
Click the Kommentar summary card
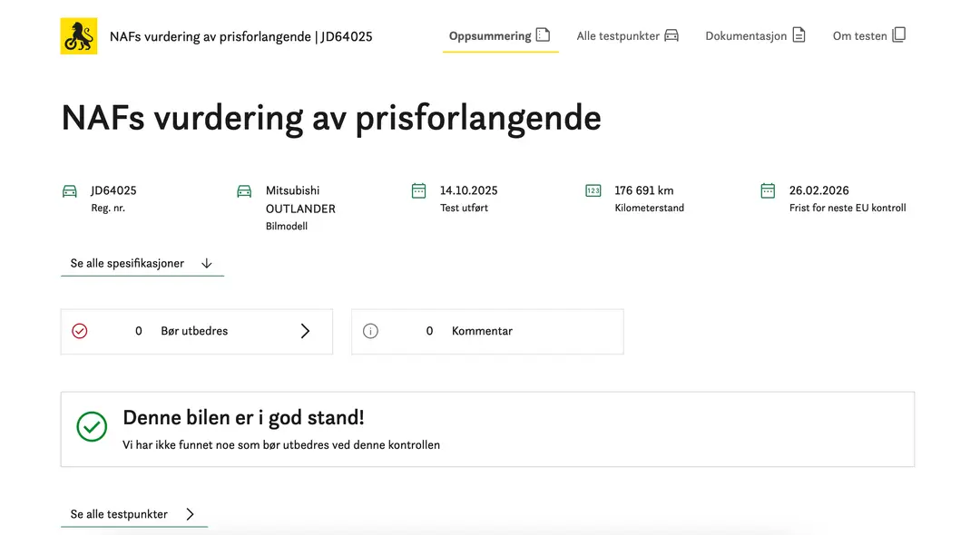pyautogui.click(x=487, y=331)
